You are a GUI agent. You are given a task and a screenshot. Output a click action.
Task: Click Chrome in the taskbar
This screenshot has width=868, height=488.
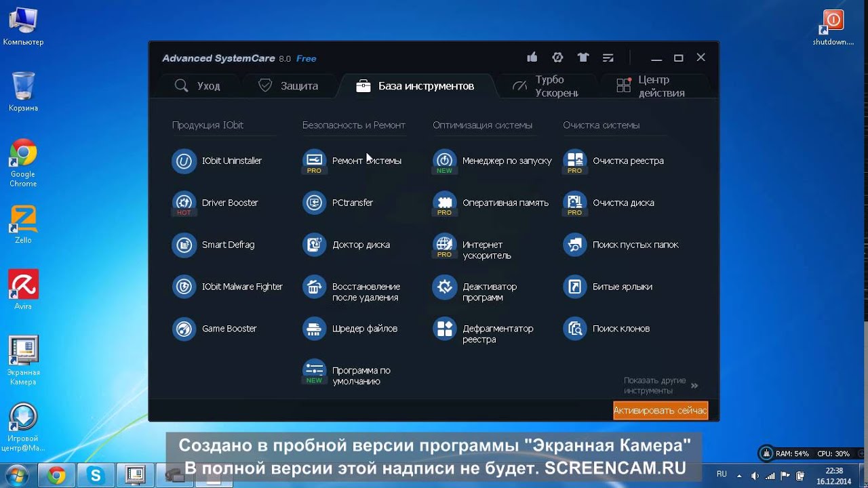pos(56,476)
